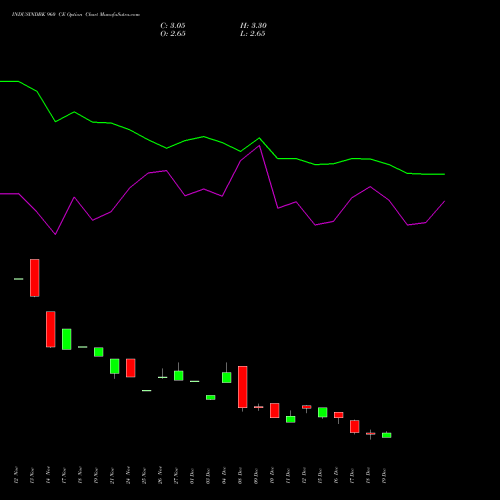500x500 pixels.
Task: Click the high value H: 3.30
Action: [253, 26]
